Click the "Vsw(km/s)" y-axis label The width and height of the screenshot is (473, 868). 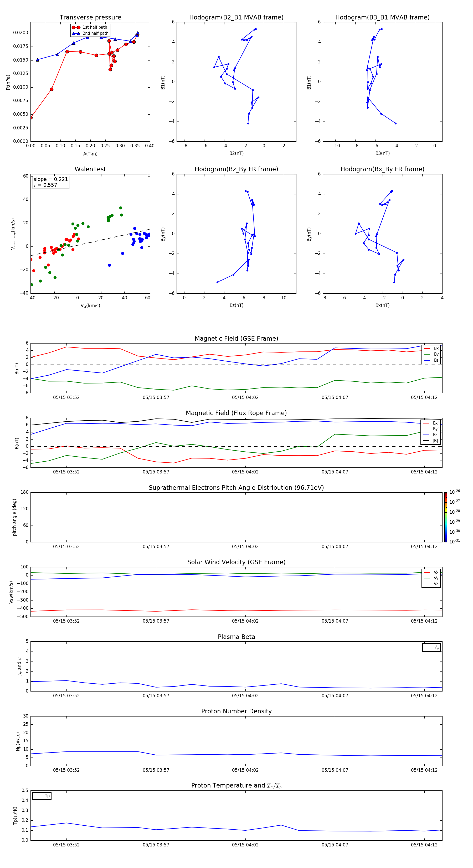point(11,592)
